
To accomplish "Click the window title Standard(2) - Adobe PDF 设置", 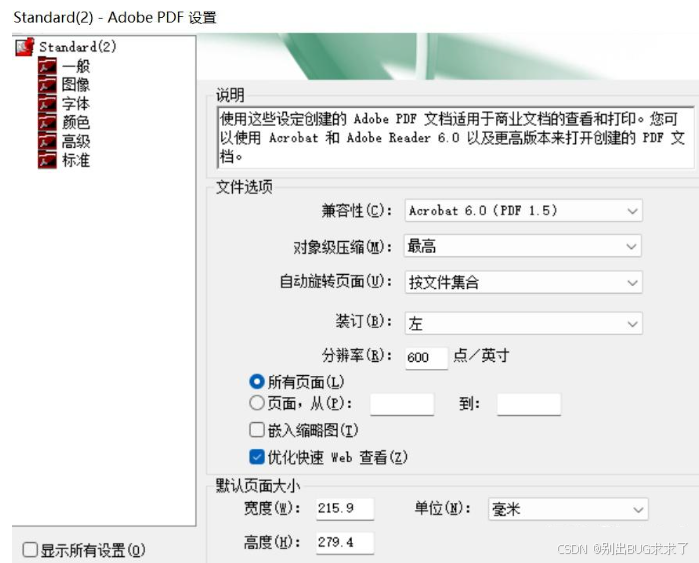I will pyautogui.click(x=115, y=17).
